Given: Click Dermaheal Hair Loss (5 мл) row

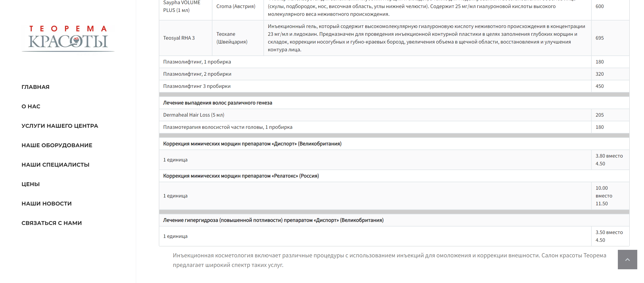Looking at the screenshot, I should point(194,115).
